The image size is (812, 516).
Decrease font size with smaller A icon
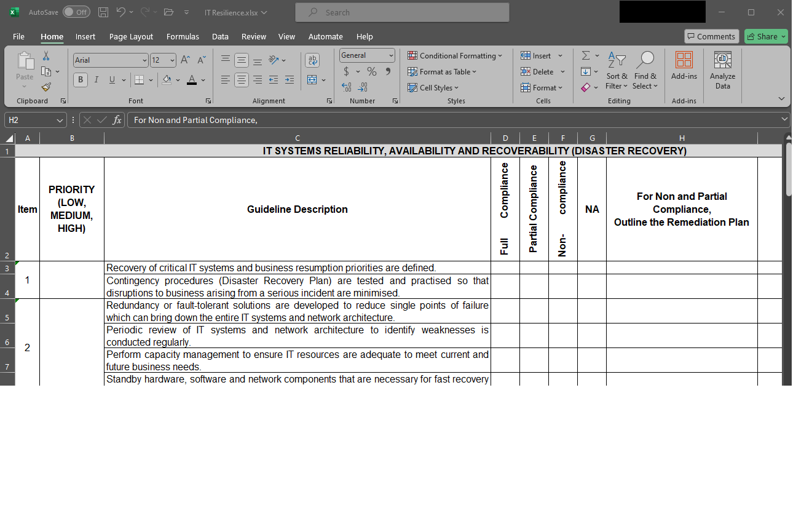(x=202, y=60)
